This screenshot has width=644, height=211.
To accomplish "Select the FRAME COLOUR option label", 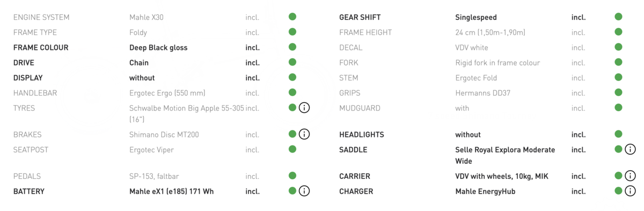I will pyautogui.click(x=41, y=47).
